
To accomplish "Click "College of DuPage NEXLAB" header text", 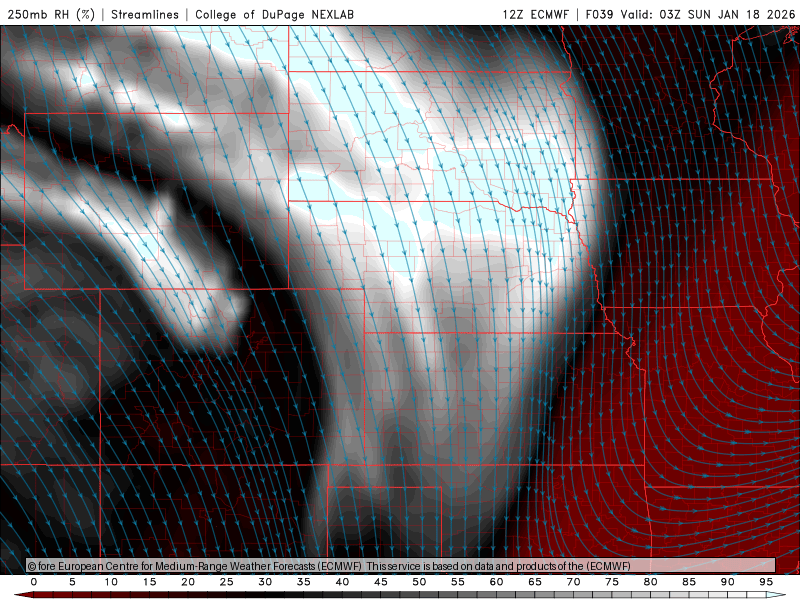I will tap(274, 14).
